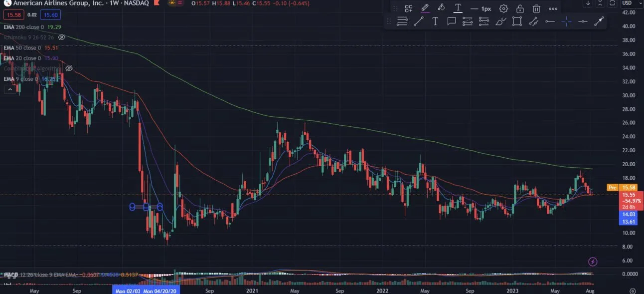The width and height of the screenshot is (644, 294).
Task: Click the 2023 label on time axis
Action: [x=513, y=290]
